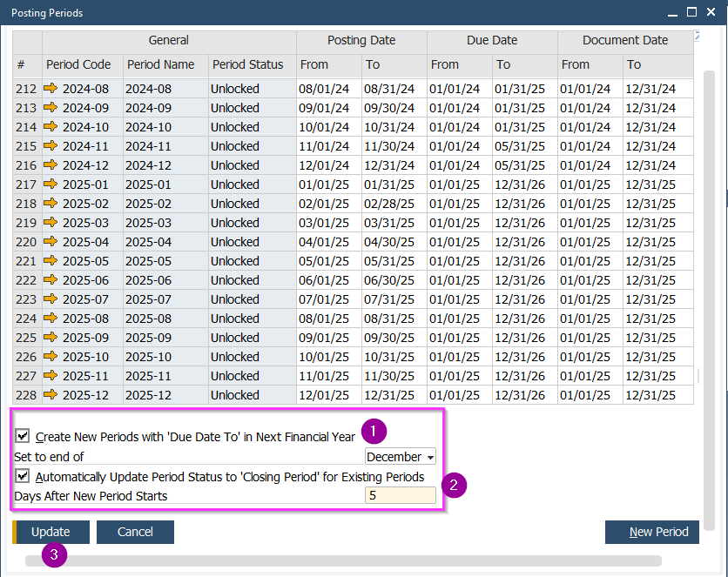This screenshot has width=728, height=577.
Task: Disable Automatically Update Period Status checkbox
Action: 22,476
